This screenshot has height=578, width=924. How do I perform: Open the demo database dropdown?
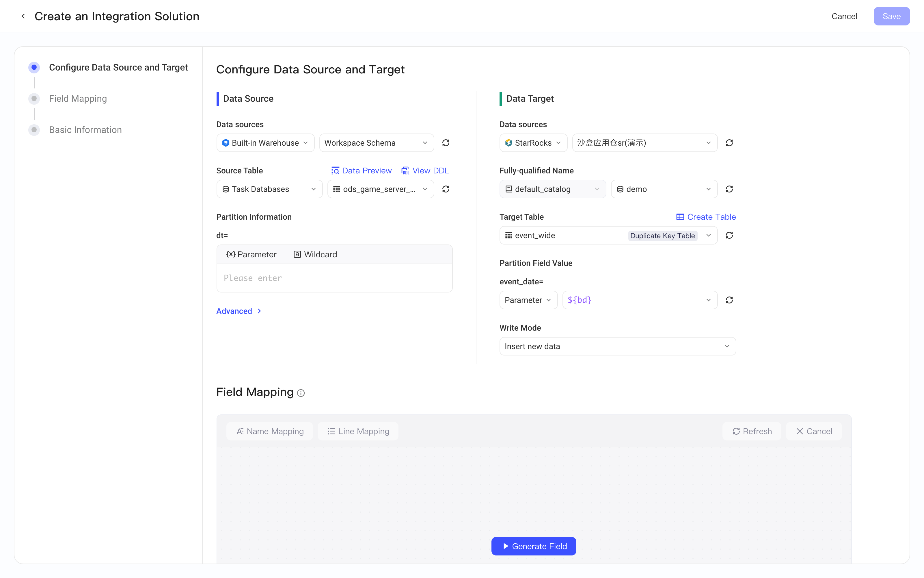point(664,189)
